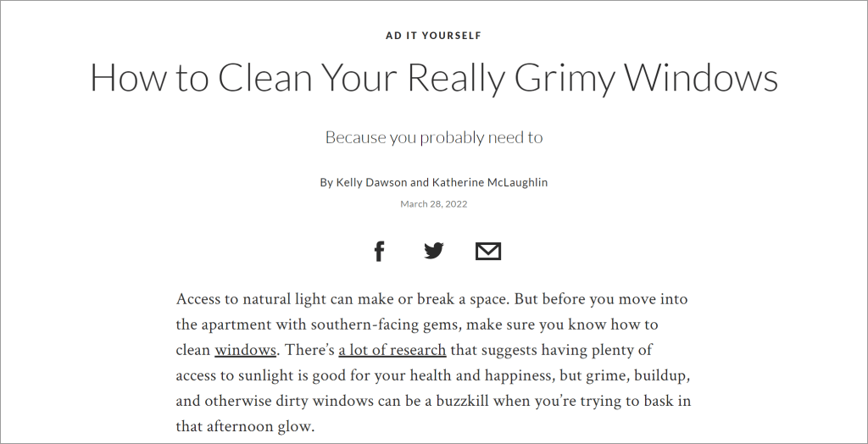Click the subtitle "Because you probably need to"
This screenshot has height=444, width=868.
pyautogui.click(x=433, y=137)
